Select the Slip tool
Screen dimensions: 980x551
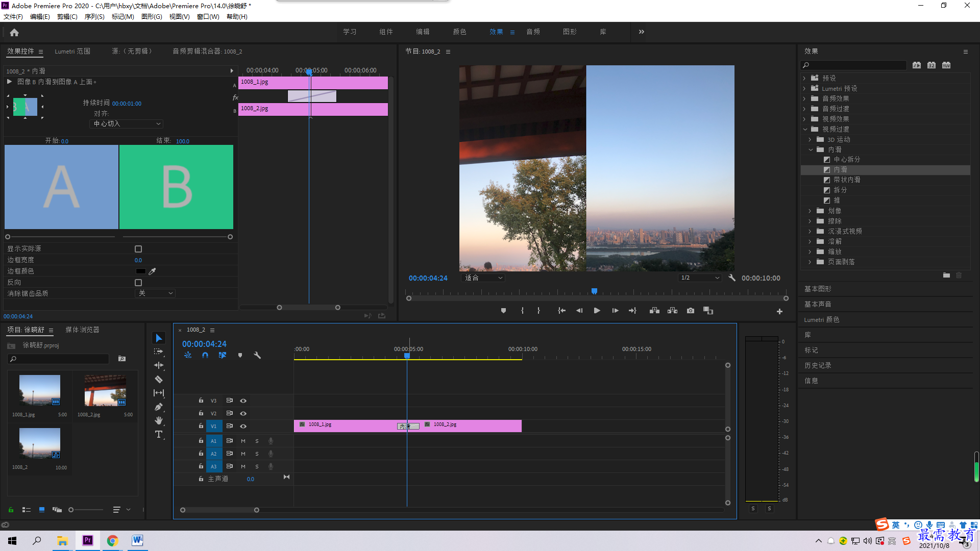click(159, 393)
